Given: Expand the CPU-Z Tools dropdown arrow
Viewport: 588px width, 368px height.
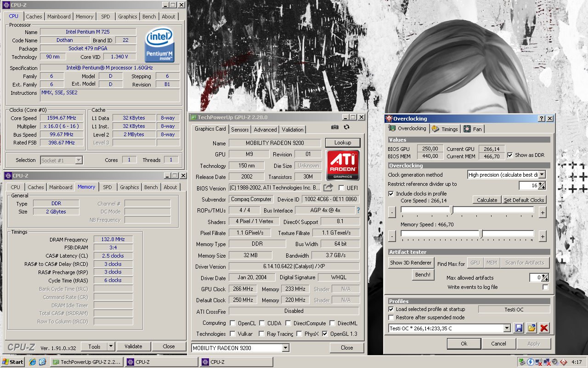Looking at the screenshot, I should click(111, 346).
